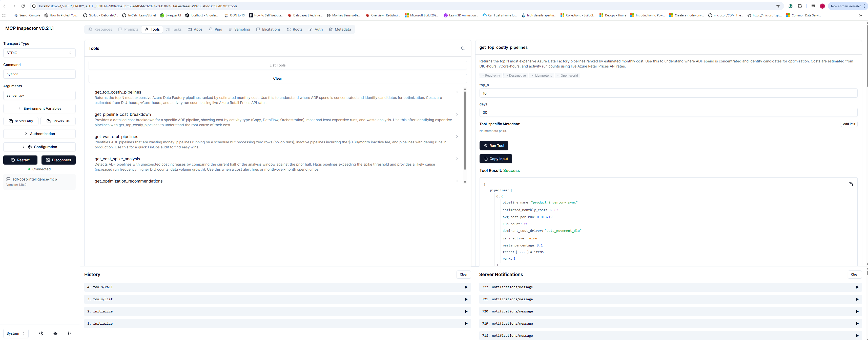
Task: Clear the History panel
Action: point(463,275)
